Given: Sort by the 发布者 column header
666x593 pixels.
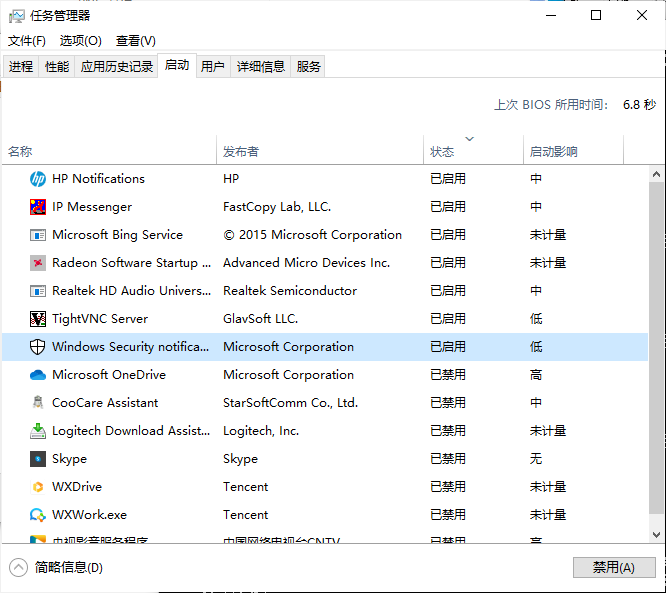Looking at the screenshot, I should pyautogui.click(x=320, y=151).
